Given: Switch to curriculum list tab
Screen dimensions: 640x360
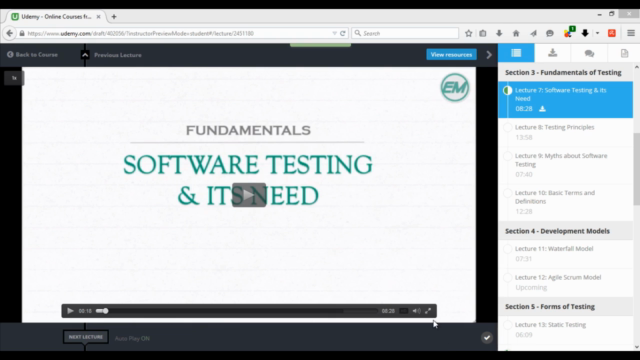Looking at the screenshot, I should (x=516, y=53).
